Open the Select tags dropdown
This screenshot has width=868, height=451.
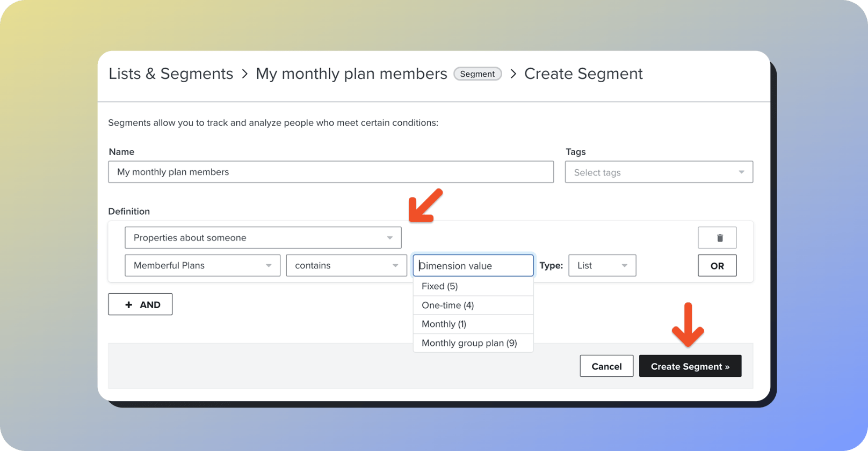coord(659,172)
